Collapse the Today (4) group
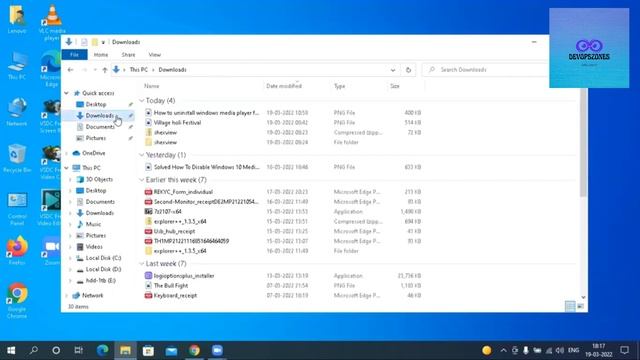Image resolution: width=640 pixels, height=360 pixels. point(142,100)
